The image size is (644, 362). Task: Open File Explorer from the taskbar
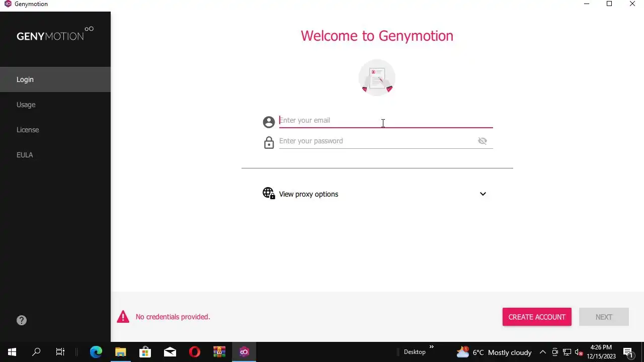click(x=121, y=352)
